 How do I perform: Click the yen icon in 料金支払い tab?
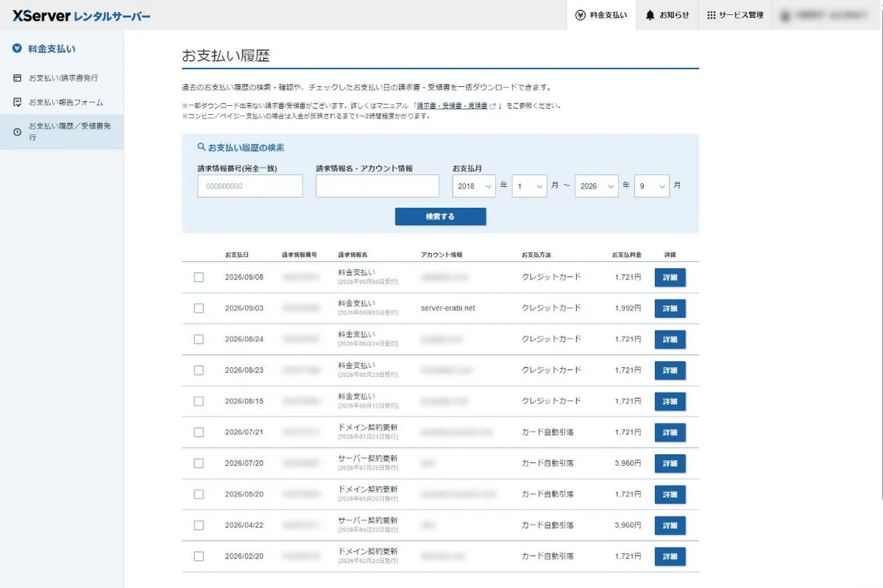[580, 15]
